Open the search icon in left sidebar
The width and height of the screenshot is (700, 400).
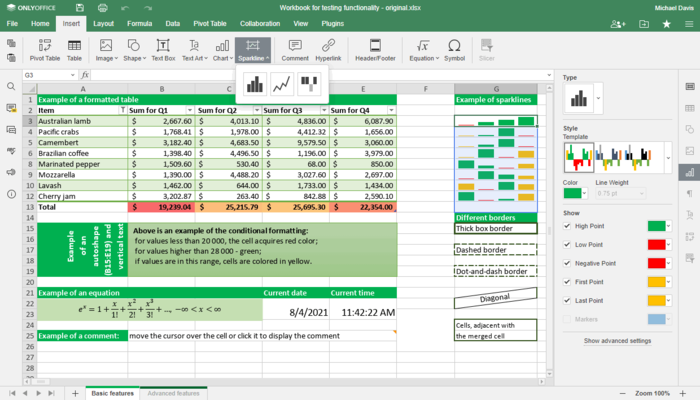(11, 87)
